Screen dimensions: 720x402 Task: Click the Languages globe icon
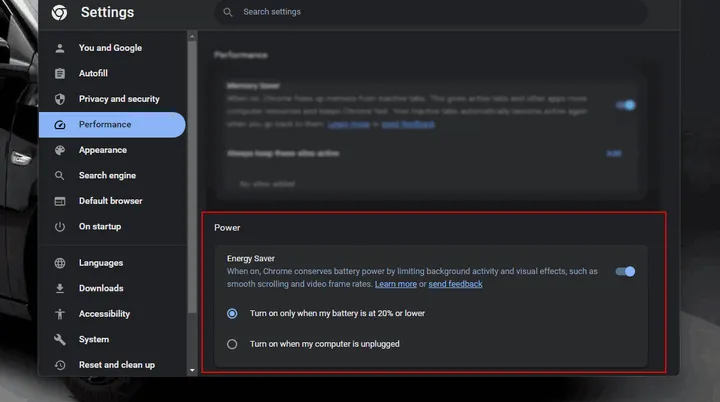pyautogui.click(x=60, y=263)
